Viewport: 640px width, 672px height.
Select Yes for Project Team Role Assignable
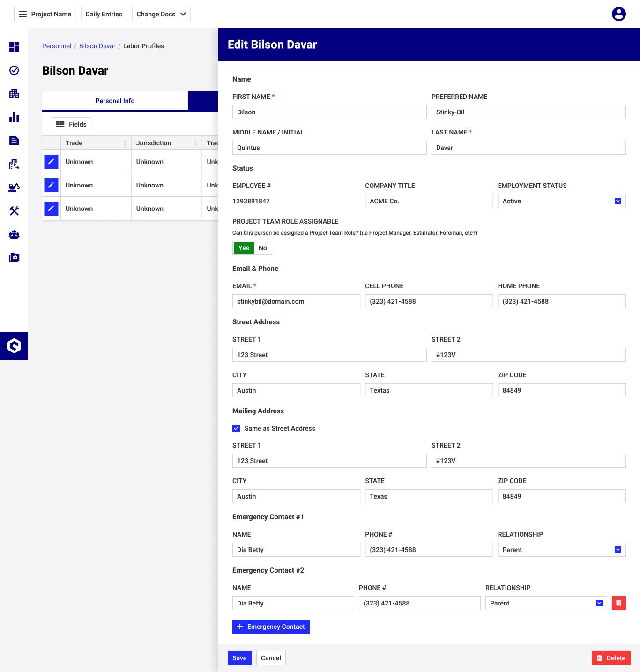244,248
